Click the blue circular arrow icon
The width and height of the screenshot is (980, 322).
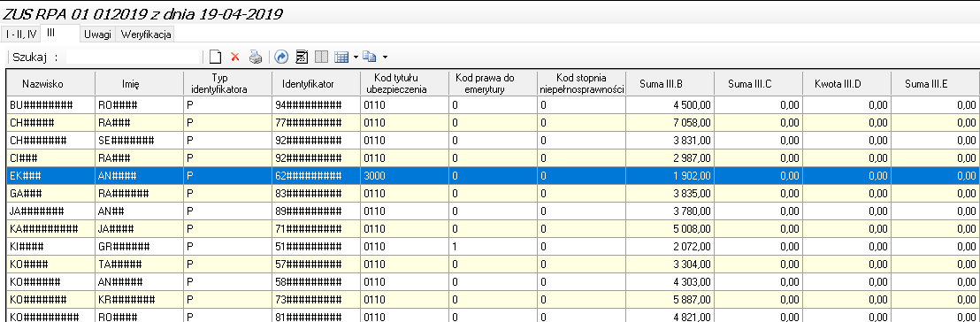pos(281,57)
